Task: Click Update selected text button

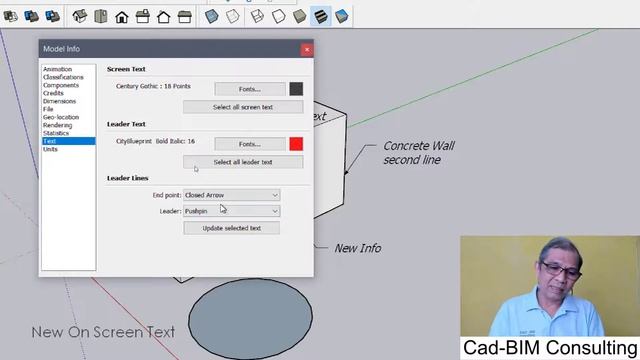Action: [231, 228]
